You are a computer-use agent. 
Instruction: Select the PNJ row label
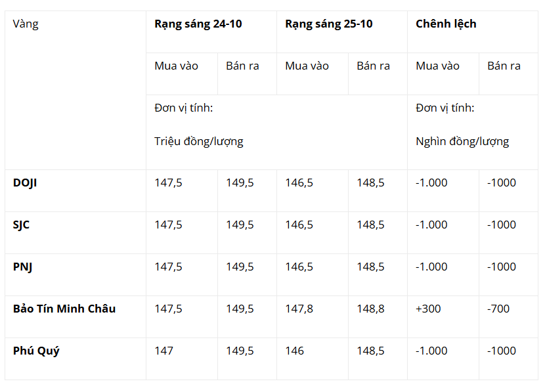22,267
